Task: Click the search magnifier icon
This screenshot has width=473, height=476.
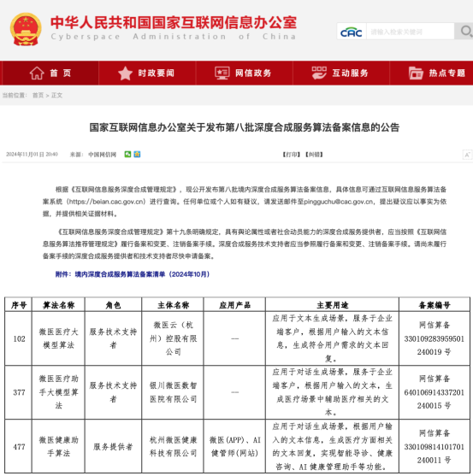Action: [x=466, y=31]
